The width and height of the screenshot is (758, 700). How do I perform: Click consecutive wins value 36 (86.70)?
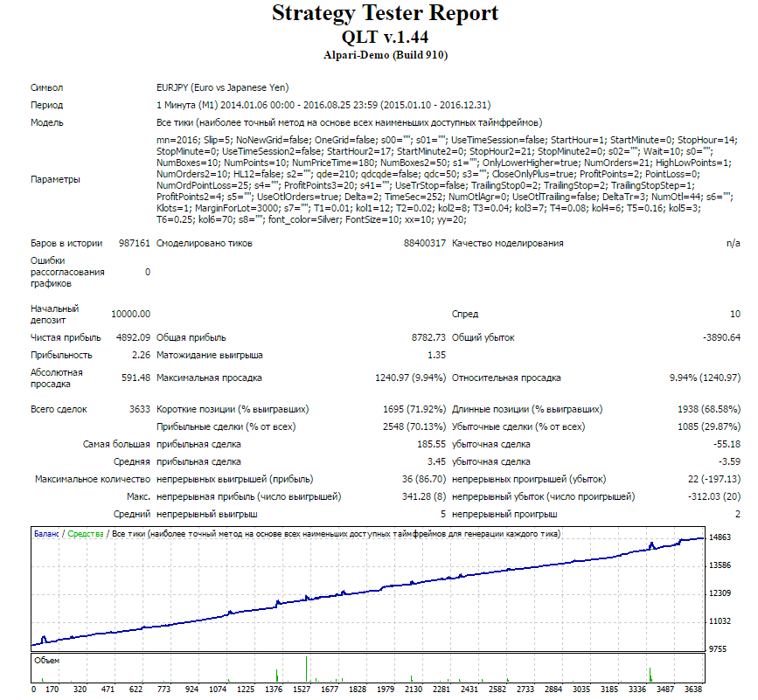(x=423, y=479)
